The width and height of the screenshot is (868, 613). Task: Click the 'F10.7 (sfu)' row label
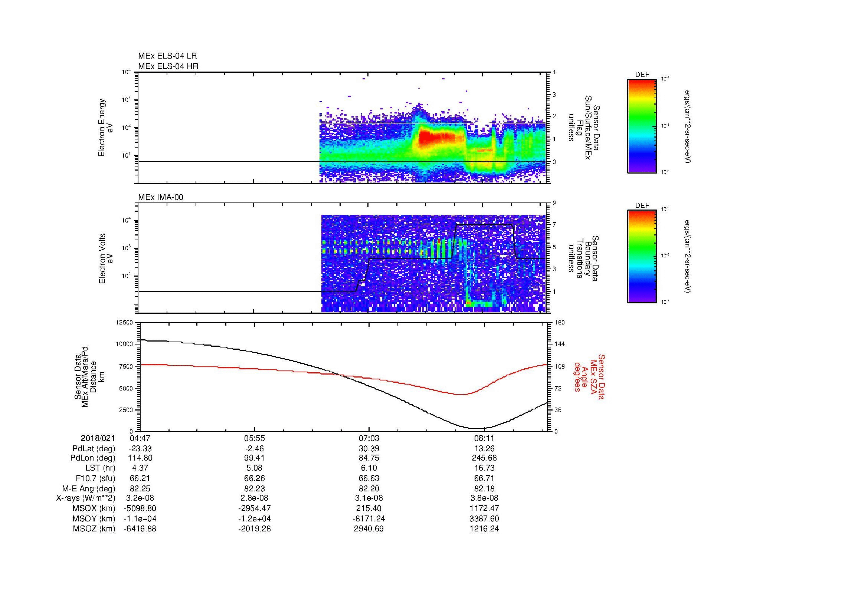tap(95, 478)
